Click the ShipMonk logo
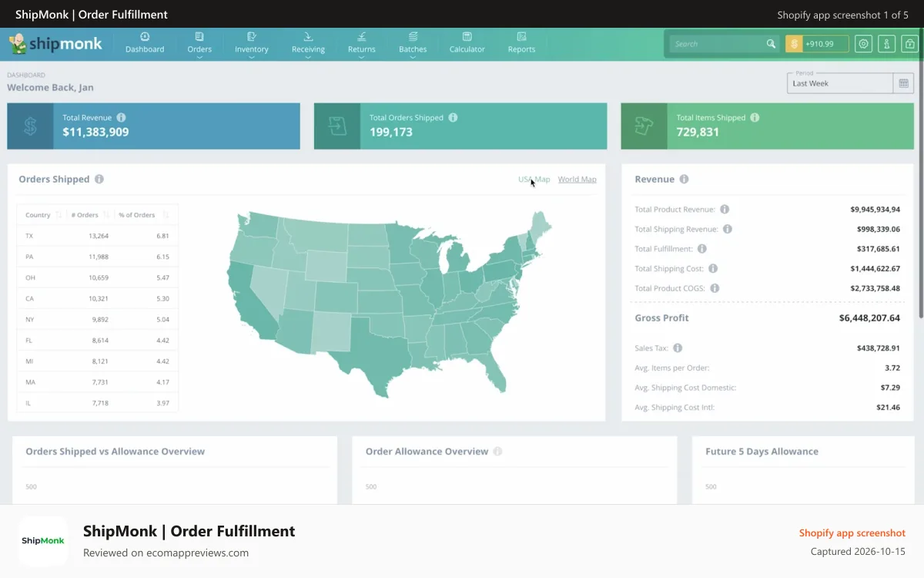924x578 pixels. point(55,44)
